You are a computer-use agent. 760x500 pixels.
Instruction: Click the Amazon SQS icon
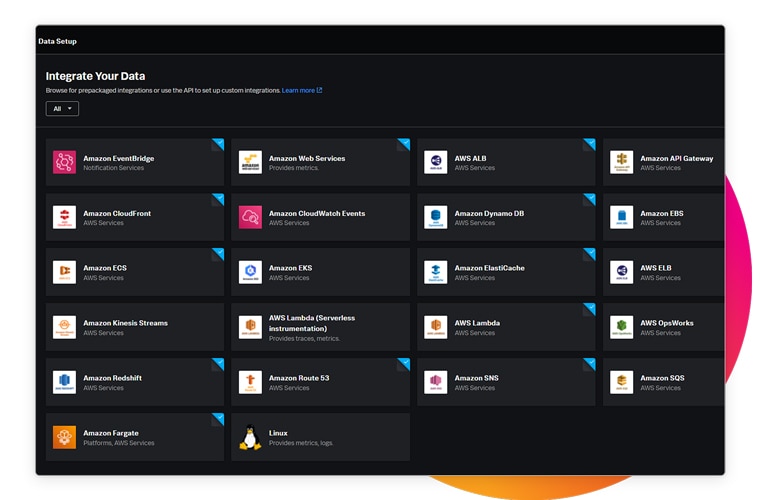[621, 382]
